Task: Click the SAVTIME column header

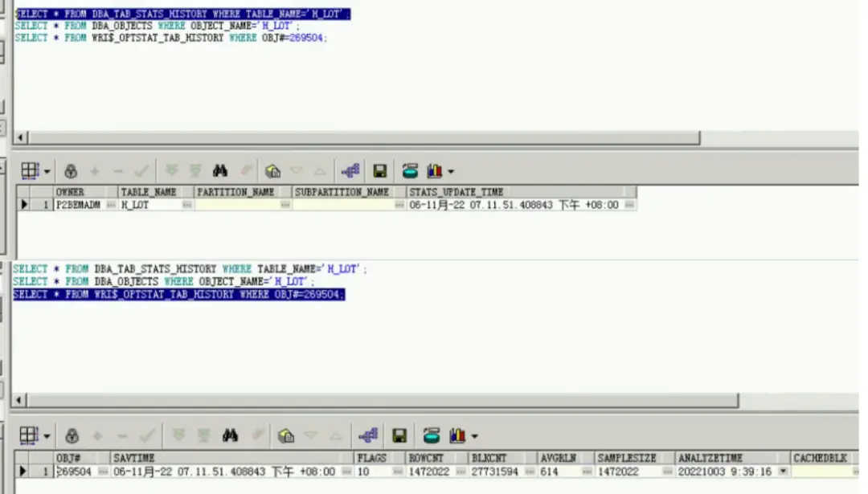Action: click(x=232, y=458)
